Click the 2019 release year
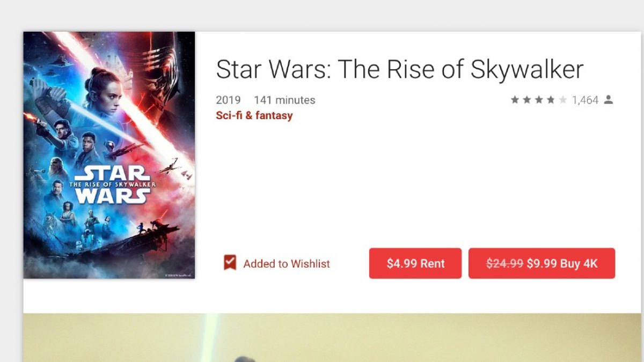The image size is (644, 362). pos(228,100)
